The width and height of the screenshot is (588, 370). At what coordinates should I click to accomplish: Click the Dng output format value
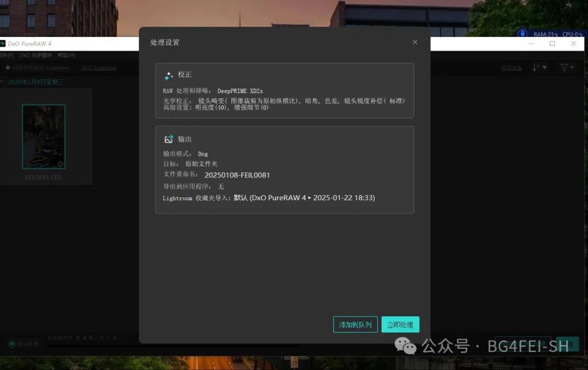pos(203,153)
